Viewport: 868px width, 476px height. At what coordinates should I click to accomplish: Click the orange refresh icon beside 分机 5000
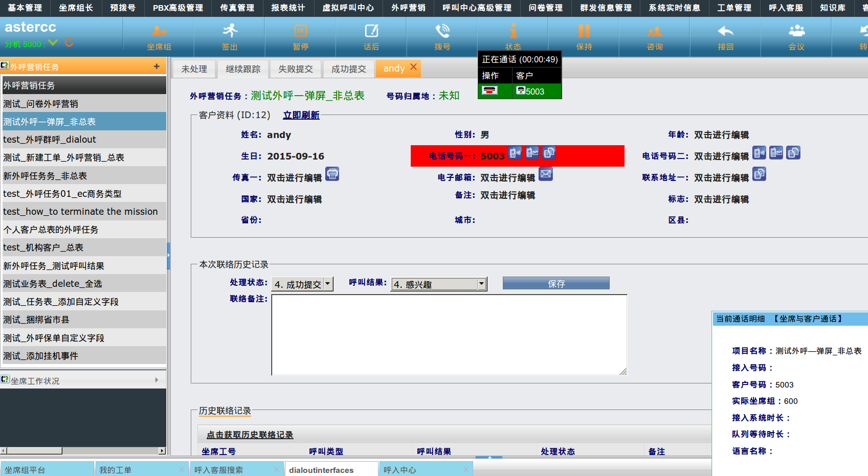69,43
